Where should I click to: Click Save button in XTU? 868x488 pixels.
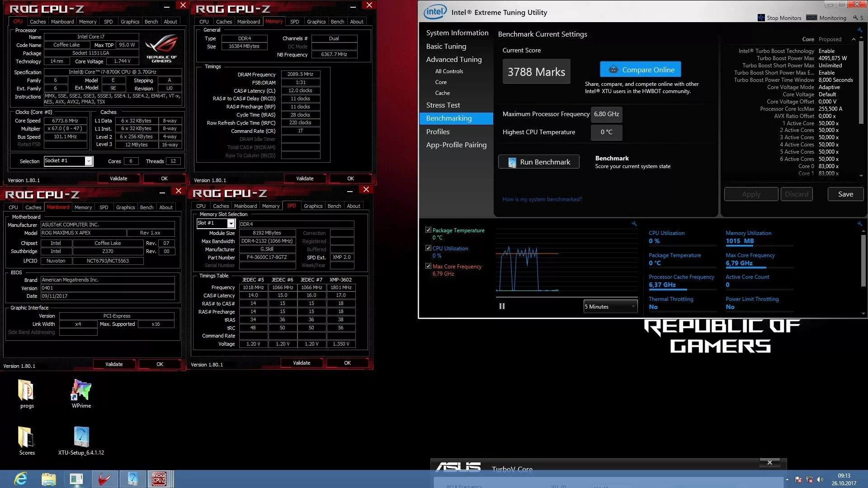coord(845,194)
